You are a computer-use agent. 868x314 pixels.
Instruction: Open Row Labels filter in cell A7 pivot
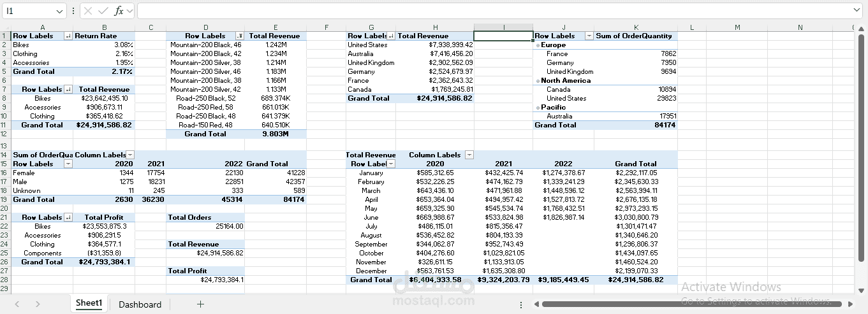68,90
